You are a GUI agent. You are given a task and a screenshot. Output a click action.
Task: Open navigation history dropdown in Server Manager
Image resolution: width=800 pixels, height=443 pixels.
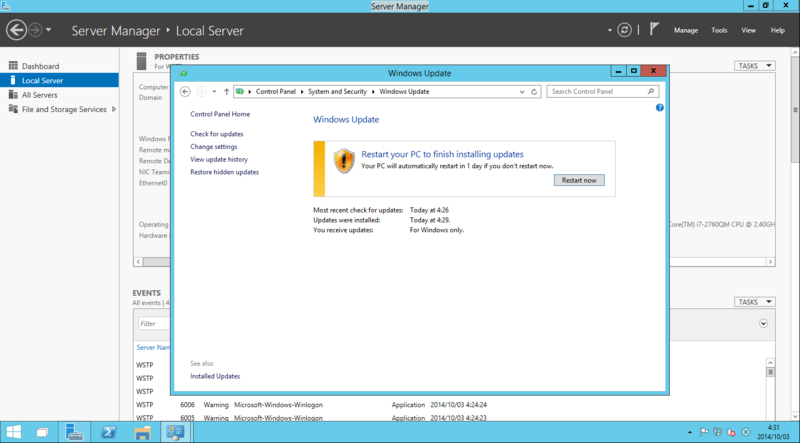click(48, 30)
